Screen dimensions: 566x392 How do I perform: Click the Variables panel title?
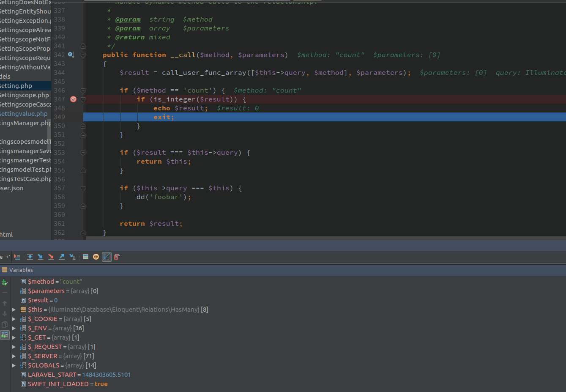(21, 270)
